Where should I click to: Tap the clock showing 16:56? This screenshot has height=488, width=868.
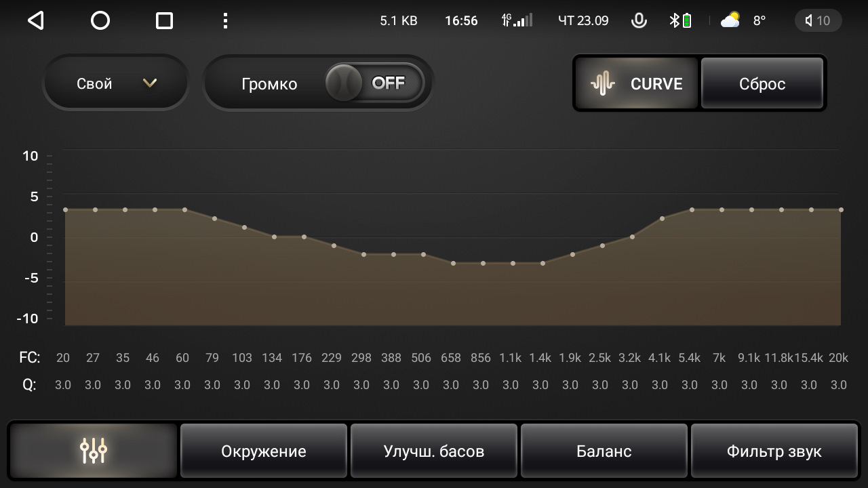(461, 21)
